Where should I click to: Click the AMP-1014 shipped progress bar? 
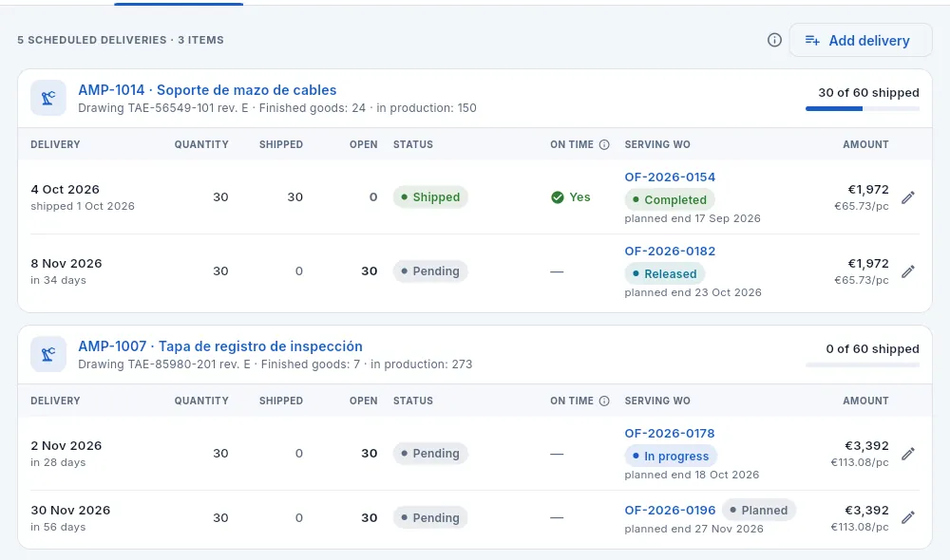(863, 109)
